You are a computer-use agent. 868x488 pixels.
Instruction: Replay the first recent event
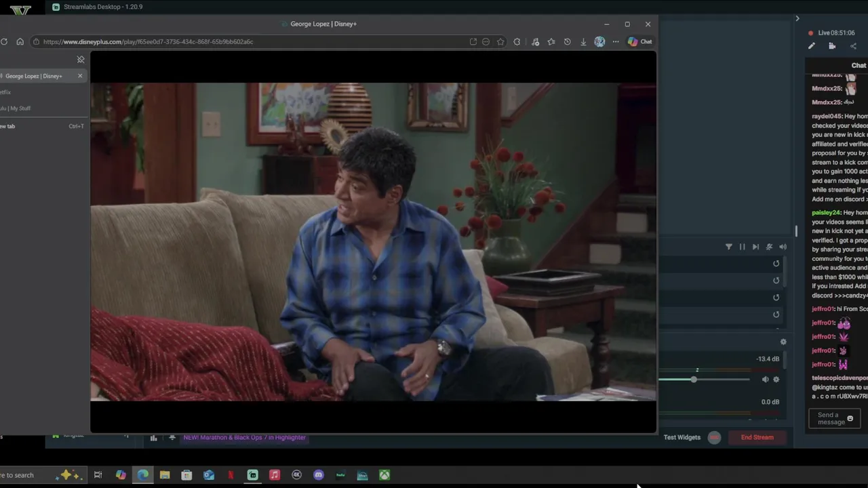[x=776, y=264]
